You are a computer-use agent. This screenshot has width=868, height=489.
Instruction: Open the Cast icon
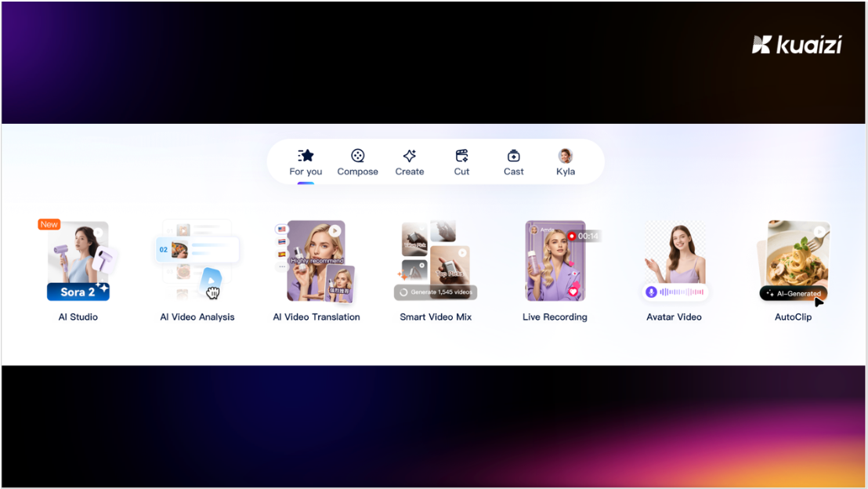pos(513,156)
